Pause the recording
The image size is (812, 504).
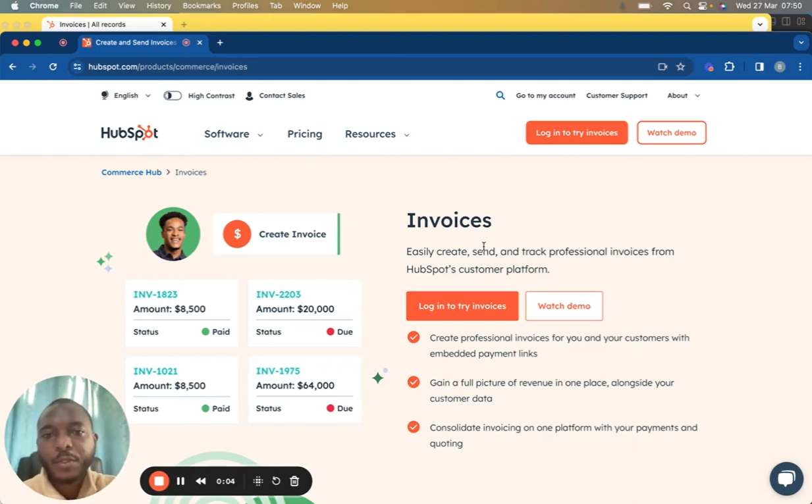(x=180, y=481)
